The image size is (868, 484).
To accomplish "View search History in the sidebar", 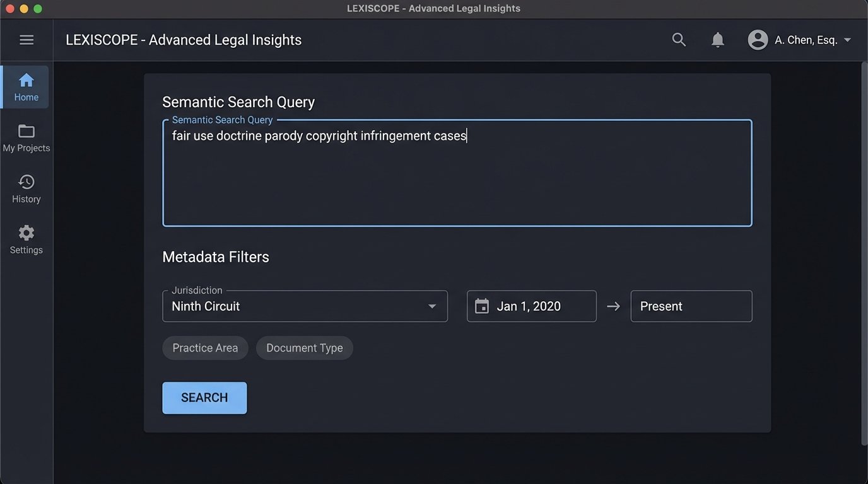I will [26, 188].
